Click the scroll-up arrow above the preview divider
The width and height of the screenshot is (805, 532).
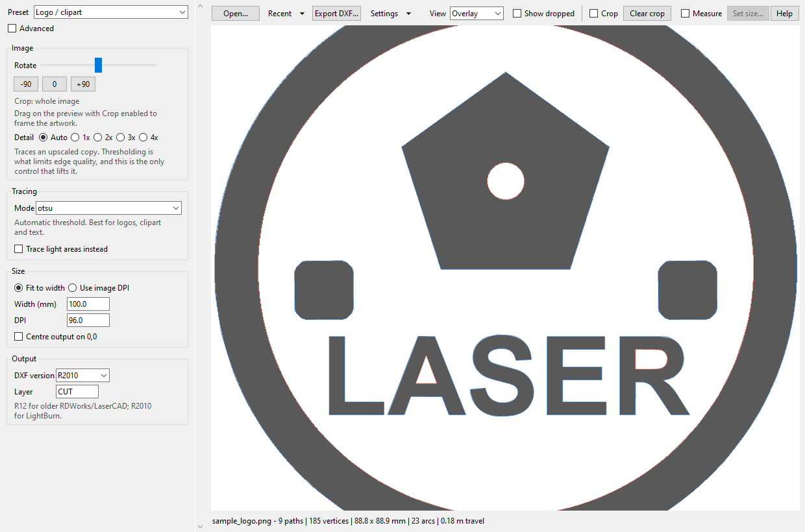point(201,6)
